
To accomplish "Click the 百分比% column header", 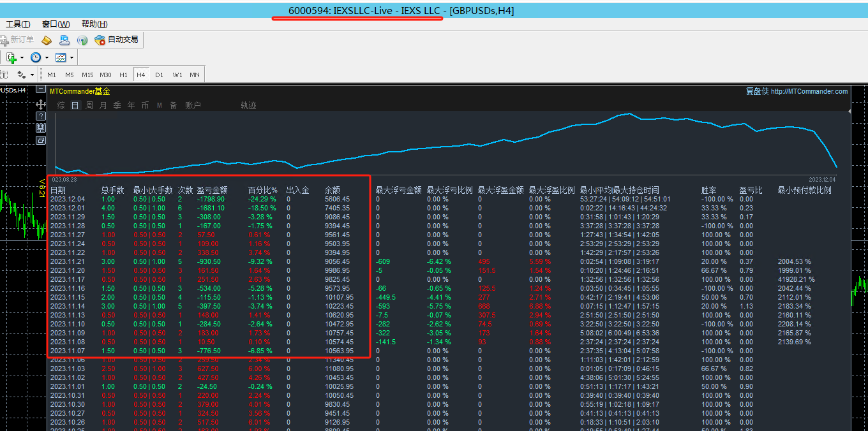I will 263,190.
